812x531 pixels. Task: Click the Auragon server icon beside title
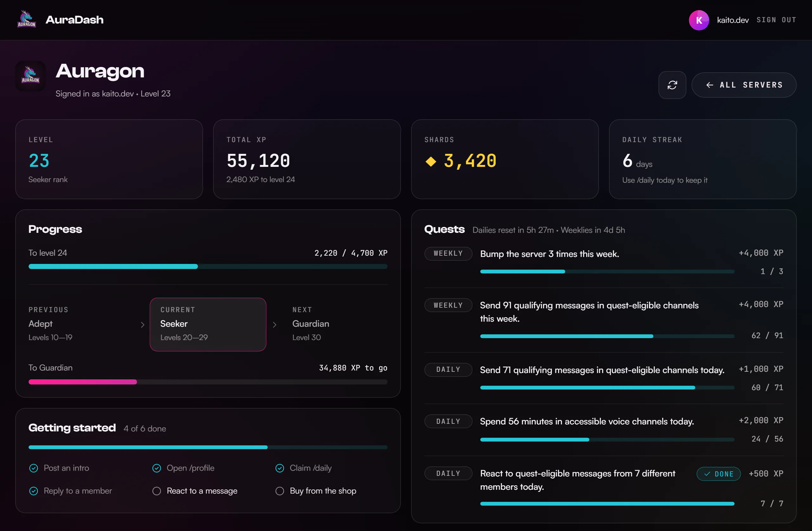click(30, 76)
